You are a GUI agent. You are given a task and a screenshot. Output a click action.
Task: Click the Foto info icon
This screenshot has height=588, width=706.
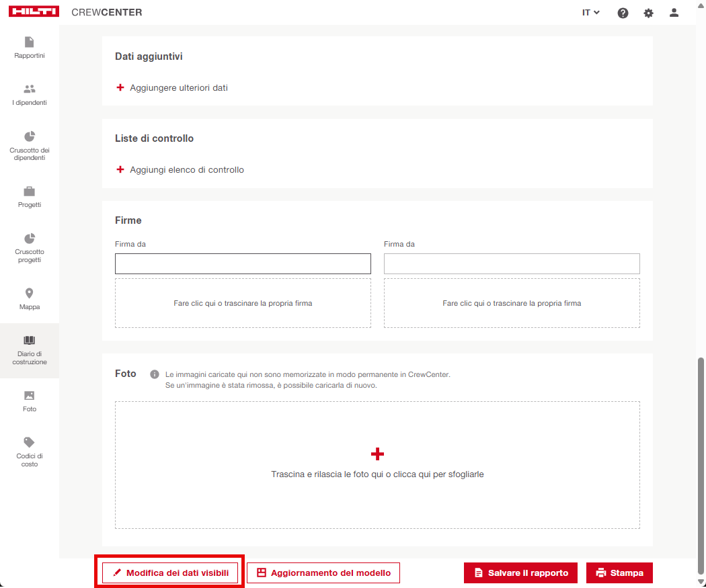(x=154, y=374)
